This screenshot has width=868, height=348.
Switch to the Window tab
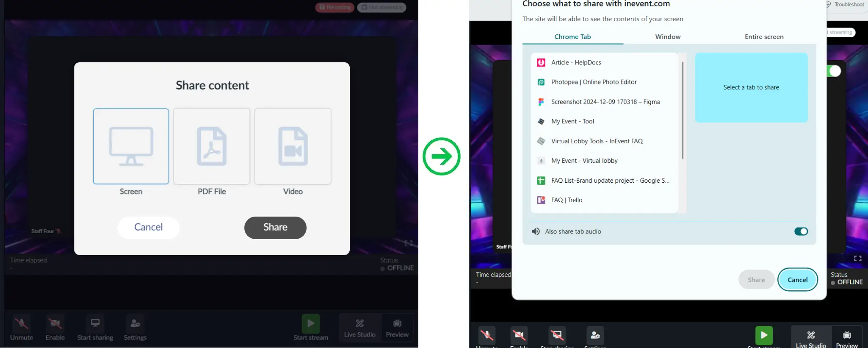pos(668,37)
